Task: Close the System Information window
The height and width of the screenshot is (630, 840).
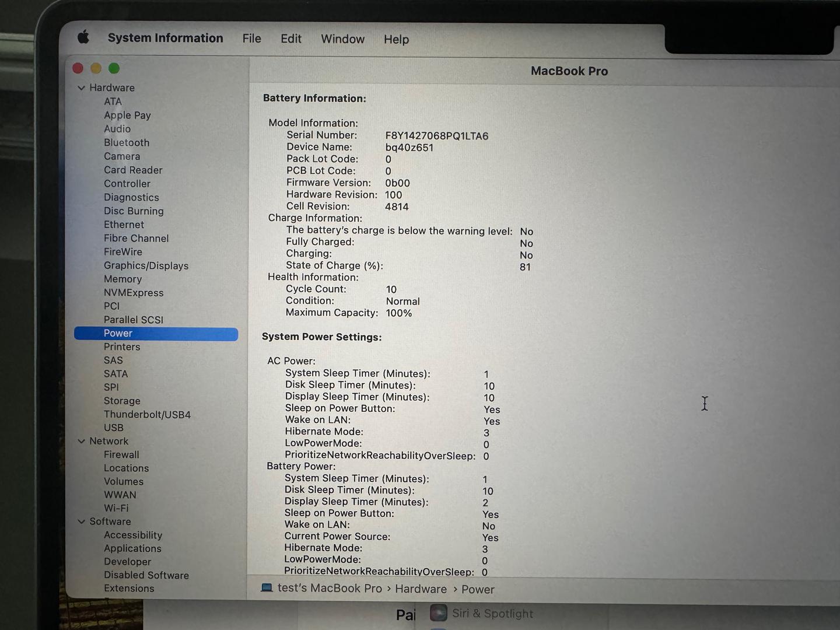Action: tap(78, 68)
